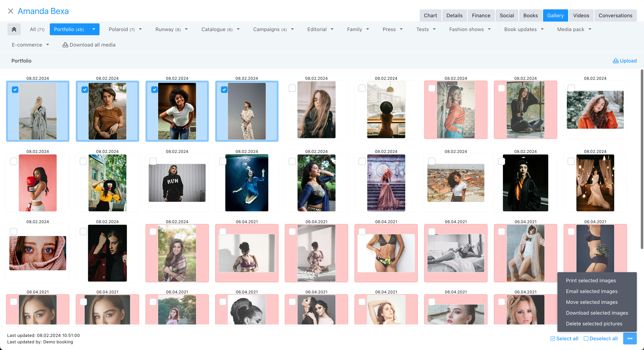Check the woman in blue sari photo
The image size is (644, 350).
(292, 162)
